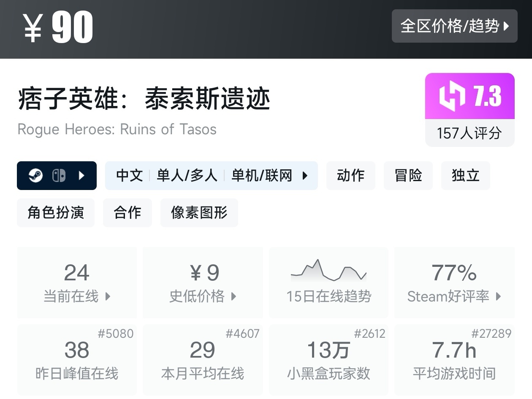Open the 当前在线 current online stat

(77, 282)
